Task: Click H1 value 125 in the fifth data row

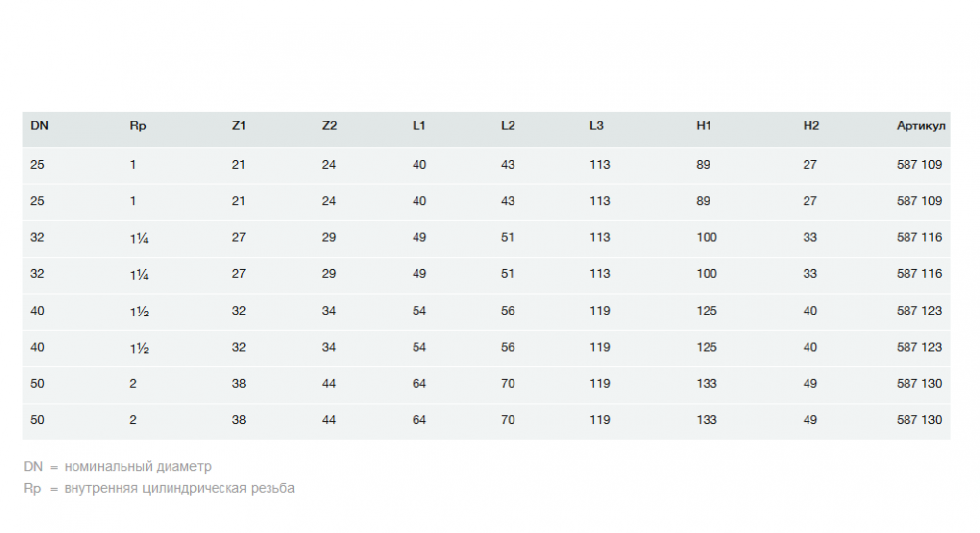Action: [707, 311]
